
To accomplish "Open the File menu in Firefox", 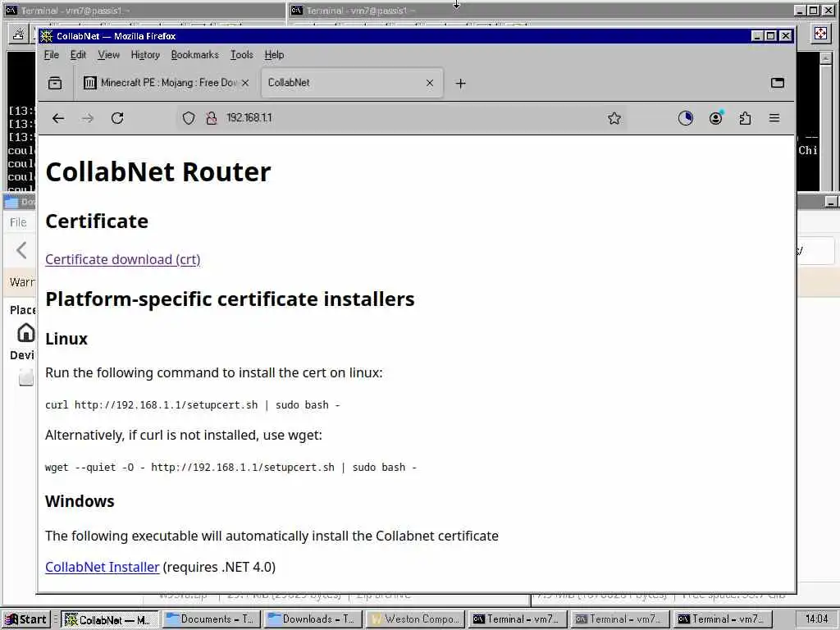I will [52, 55].
